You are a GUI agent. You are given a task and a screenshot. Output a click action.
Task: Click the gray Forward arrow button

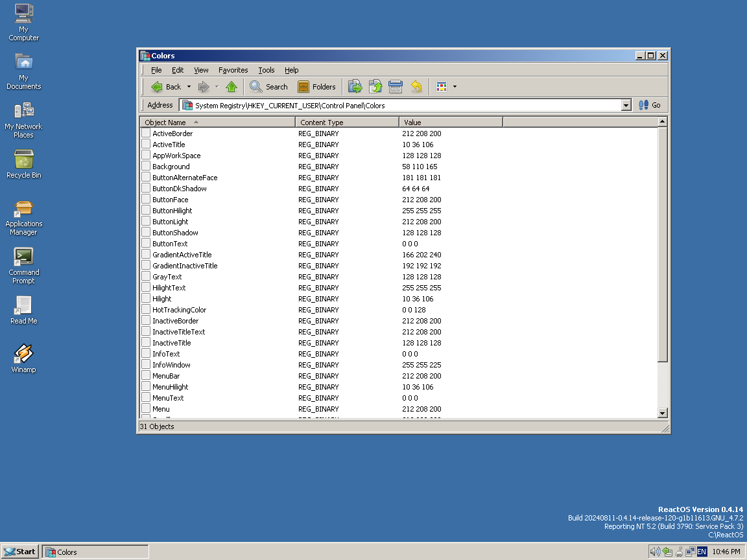coord(204,87)
